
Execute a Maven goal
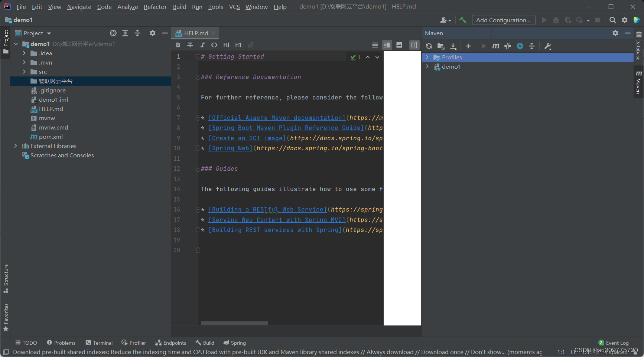(495, 46)
